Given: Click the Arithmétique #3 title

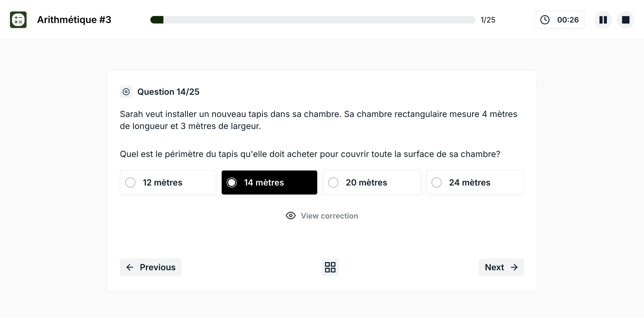Looking at the screenshot, I should (74, 20).
